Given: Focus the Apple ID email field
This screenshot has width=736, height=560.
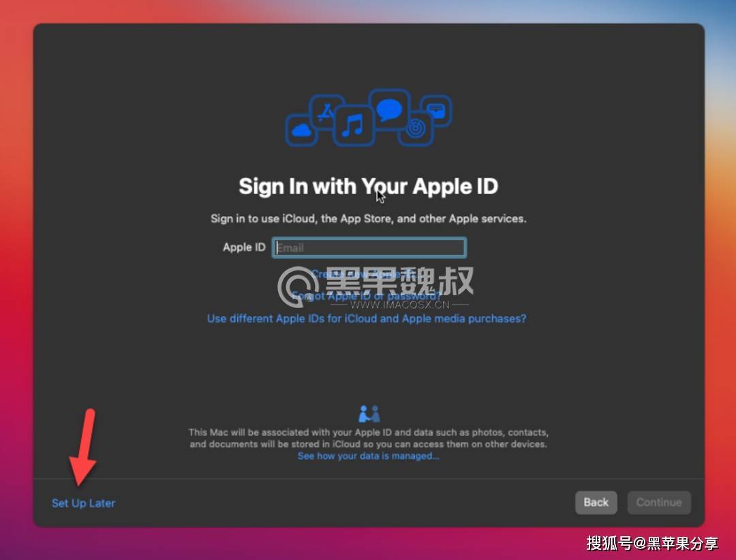Looking at the screenshot, I should point(369,247).
